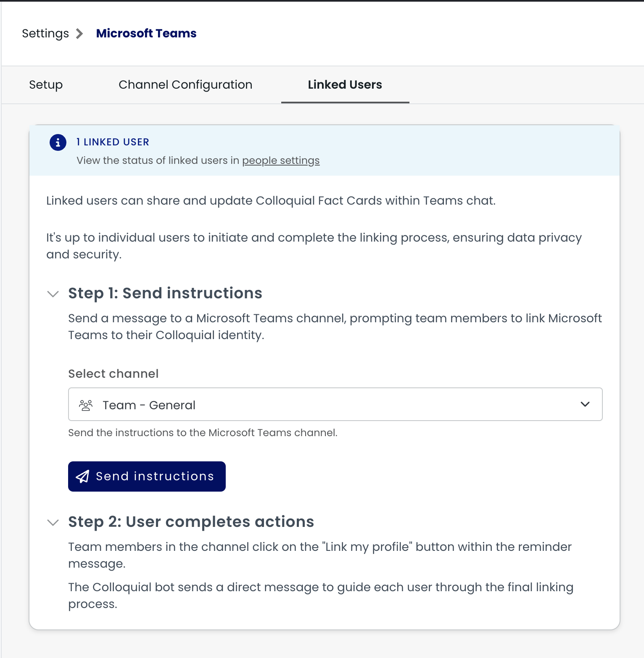Click helper text about sending instructions to the channel
The width and height of the screenshot is (644, 658).
[203, 433]
